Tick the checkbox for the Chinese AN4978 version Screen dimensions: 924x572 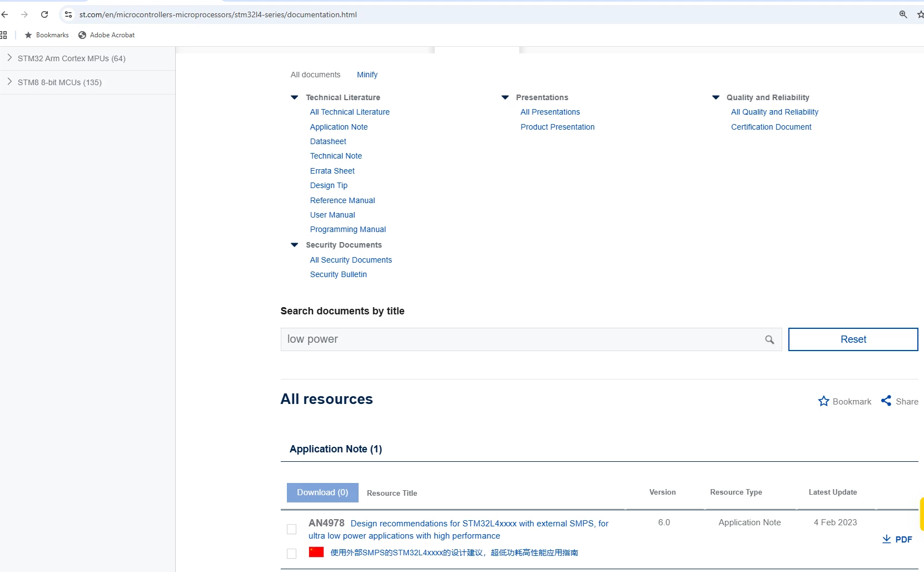tap(291, 554)
